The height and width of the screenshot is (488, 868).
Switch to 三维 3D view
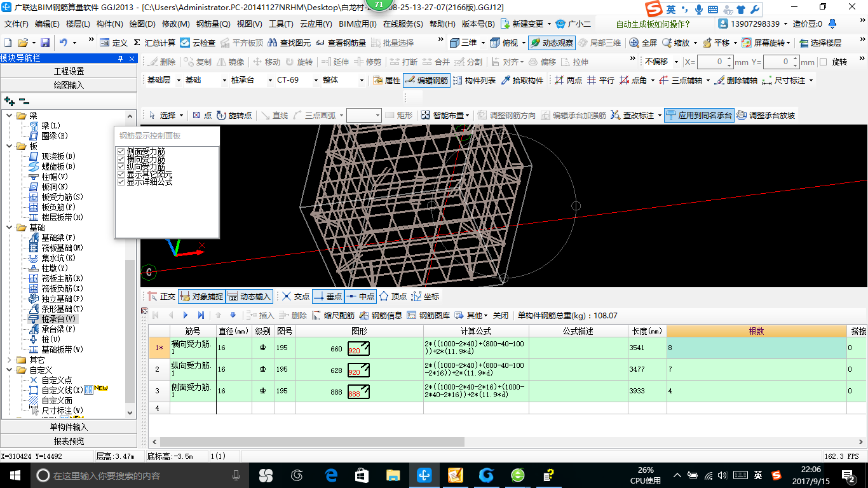pyautogui.click(x=463, y=43)
